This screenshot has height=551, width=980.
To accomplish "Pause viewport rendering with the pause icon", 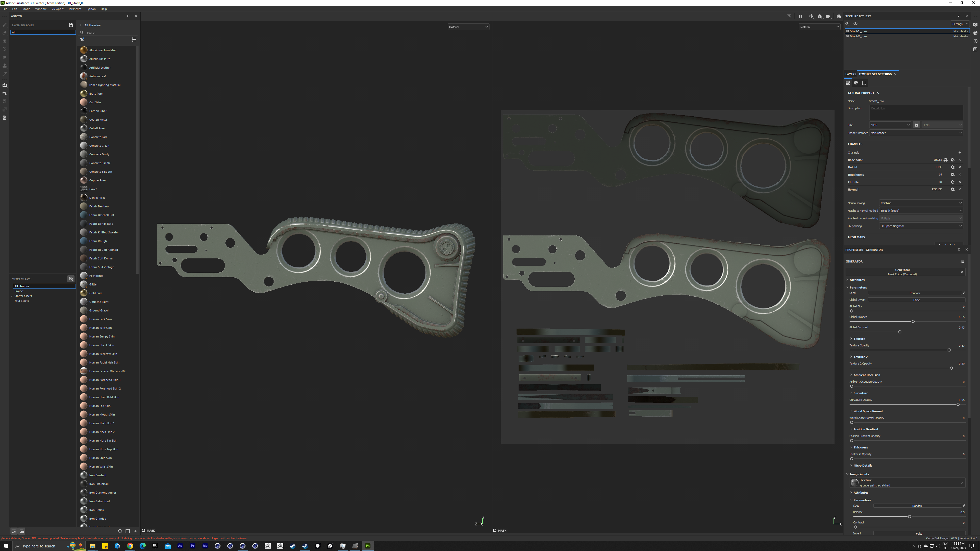I will tap(800, 16).
